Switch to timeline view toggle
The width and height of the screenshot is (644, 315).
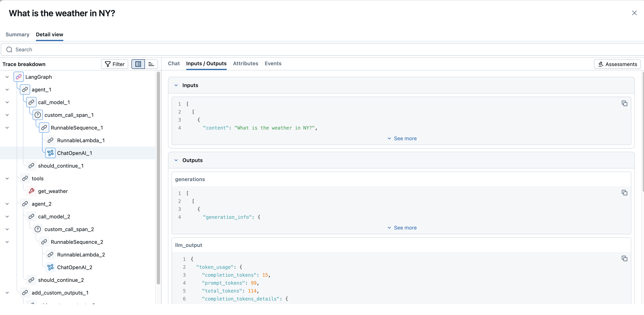(x=151, y=64)
